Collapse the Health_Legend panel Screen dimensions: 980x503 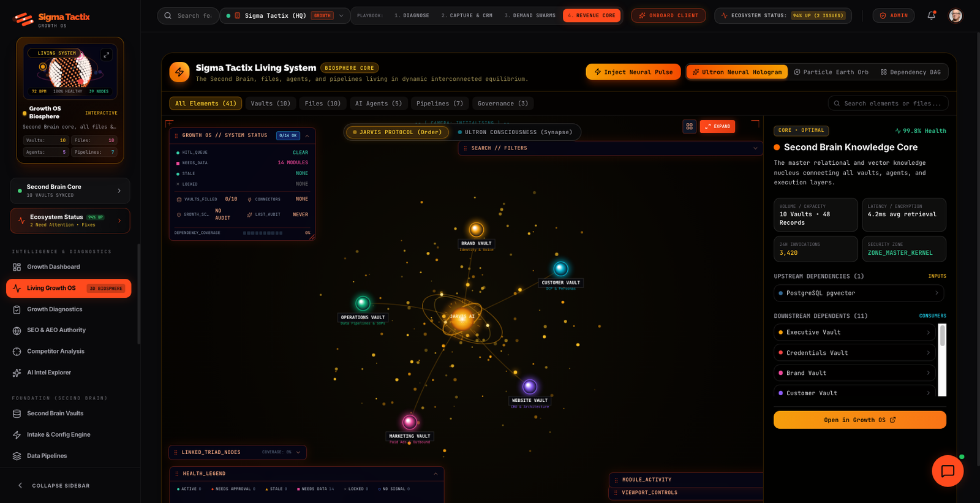[435, 474]
